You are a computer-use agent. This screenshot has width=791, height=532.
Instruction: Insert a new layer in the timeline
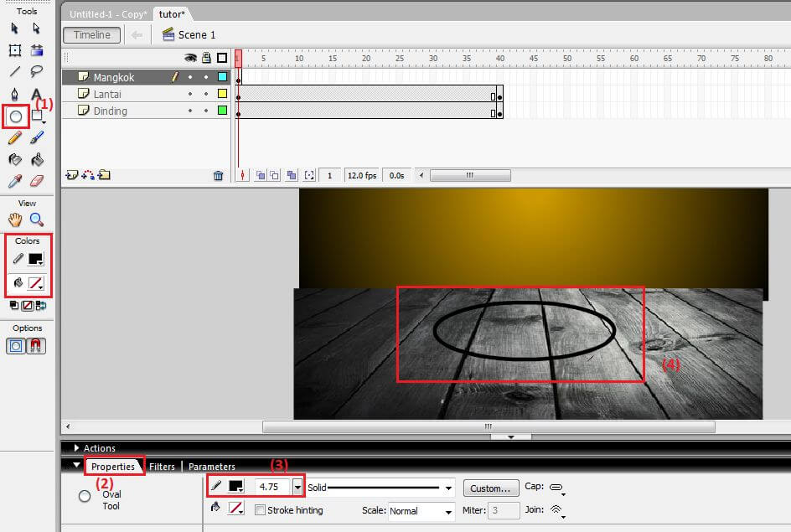coord(70,175)
